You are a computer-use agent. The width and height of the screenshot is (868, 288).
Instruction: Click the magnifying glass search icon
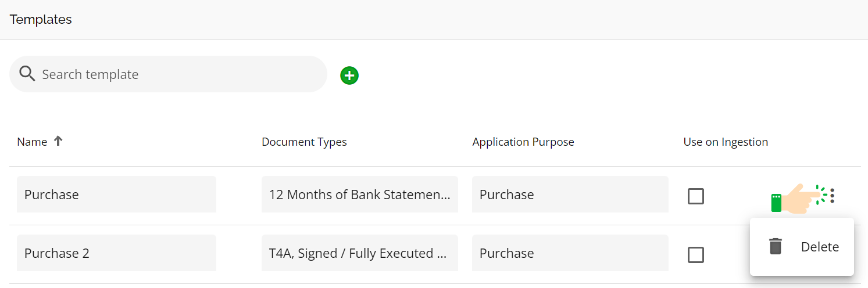point(27,74)
